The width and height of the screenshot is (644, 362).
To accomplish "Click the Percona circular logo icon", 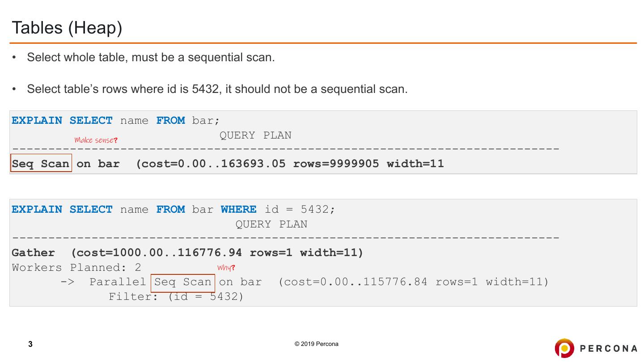I will click(564, 348).
